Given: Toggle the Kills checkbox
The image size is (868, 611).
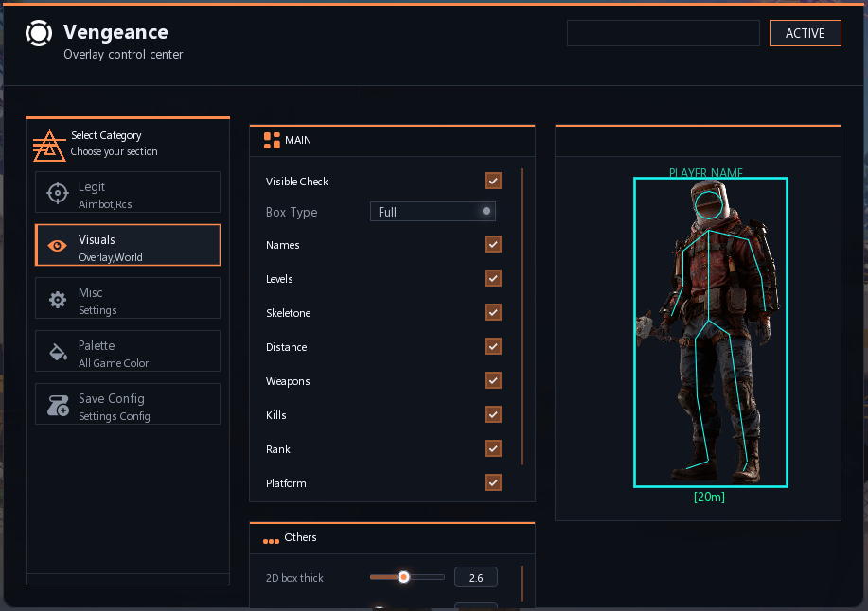Looking at the screenshot, I should 493,414.
